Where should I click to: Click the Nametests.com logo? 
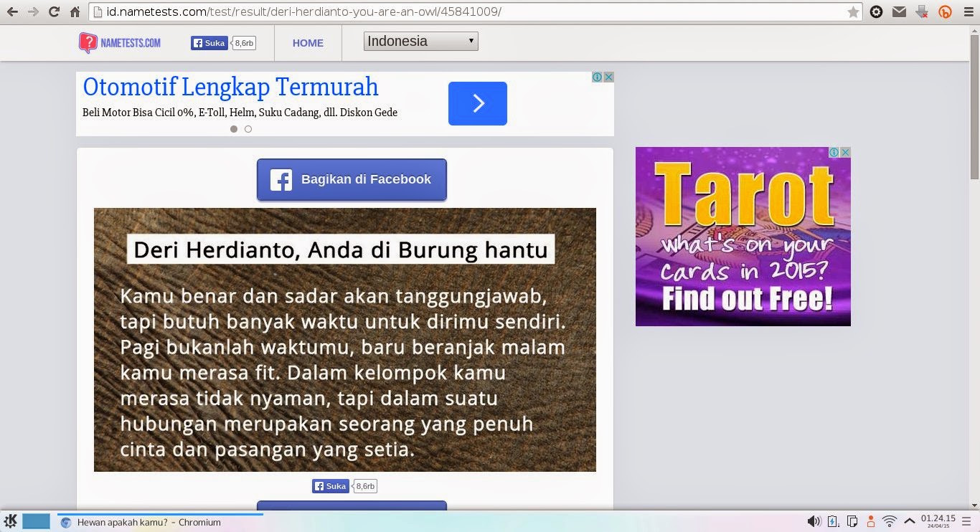[x=120, y=43]
